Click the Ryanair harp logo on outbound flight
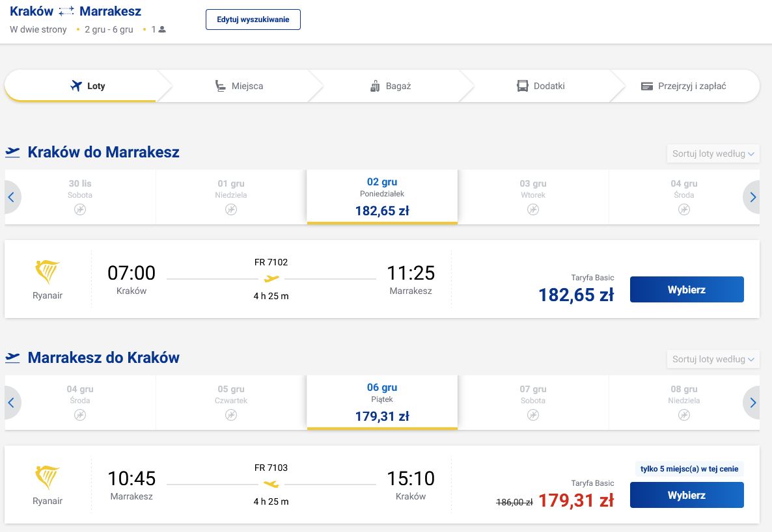The image size is (772, 532). [47, 273]
